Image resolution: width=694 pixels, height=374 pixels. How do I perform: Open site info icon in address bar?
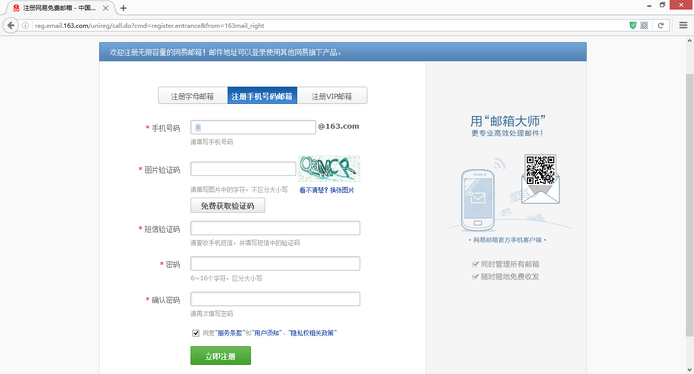[x=26, y=26]
